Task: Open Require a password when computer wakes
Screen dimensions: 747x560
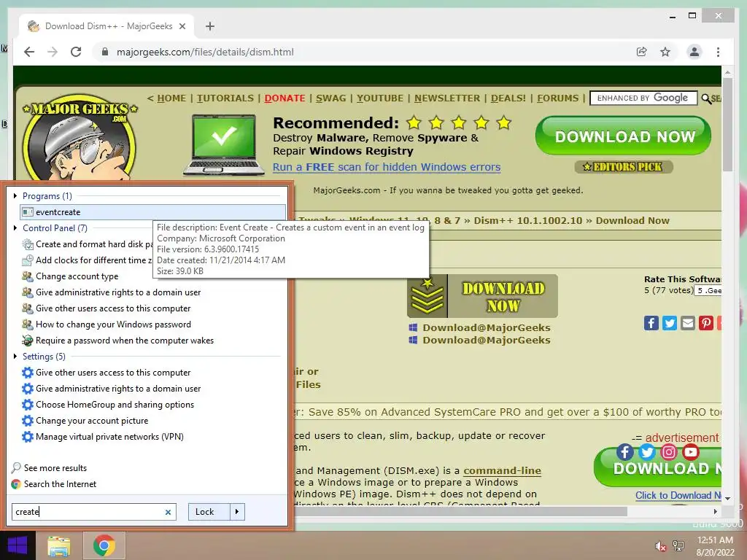Action: click(125, 341)
